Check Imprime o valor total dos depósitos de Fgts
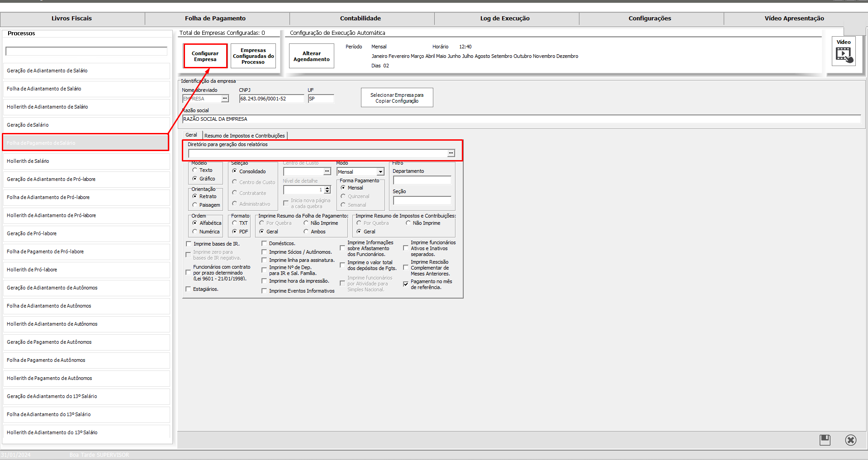 [342, 265]
